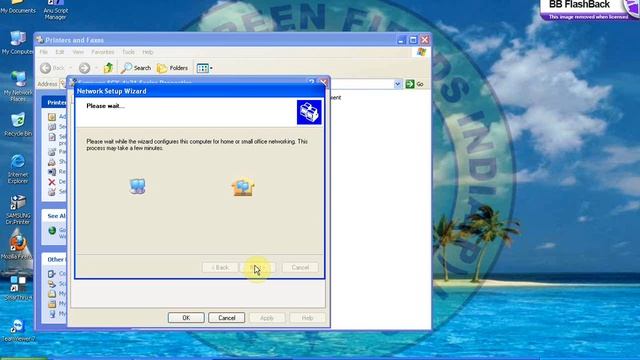Open My Network Places desktop icon
This screenshot has height=360, width=640.
[x=18, y=87]
